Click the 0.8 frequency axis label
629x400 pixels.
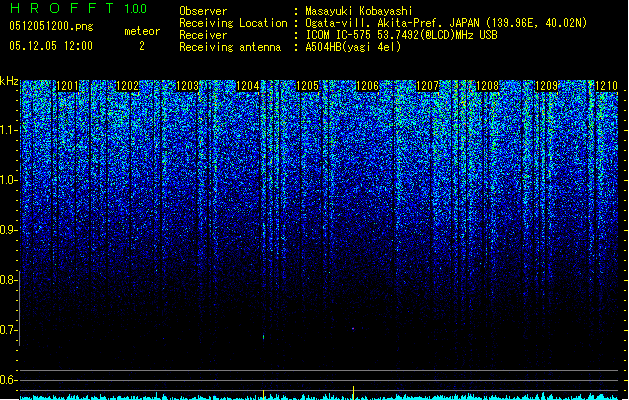point(9,280)
